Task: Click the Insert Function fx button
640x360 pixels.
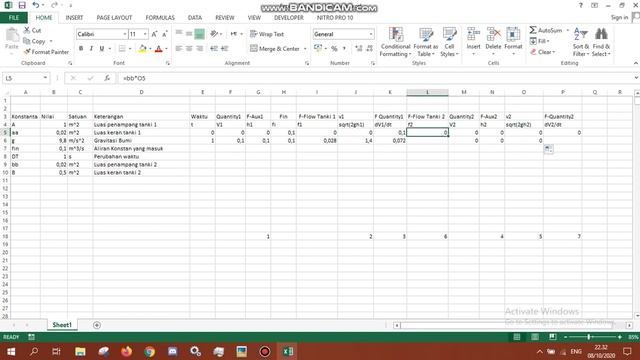Action: click(x=107, y=78)
